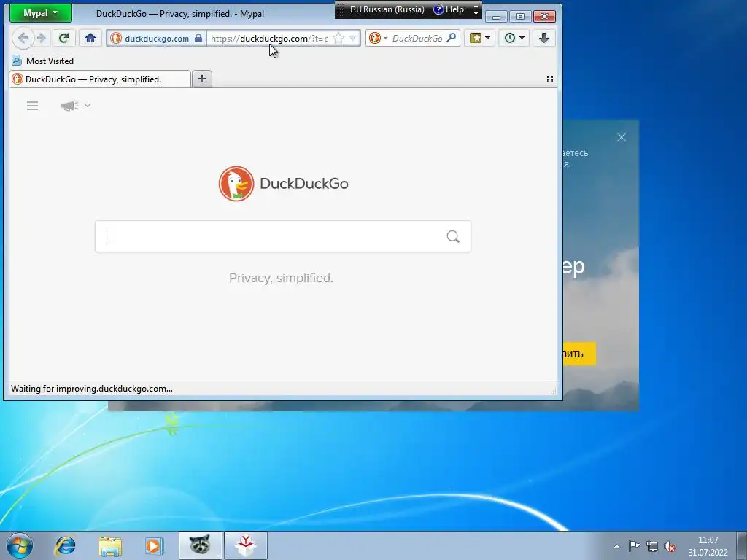Click the yellow button in background window
This screenshot has width=747, height=560.
(578, 354)
